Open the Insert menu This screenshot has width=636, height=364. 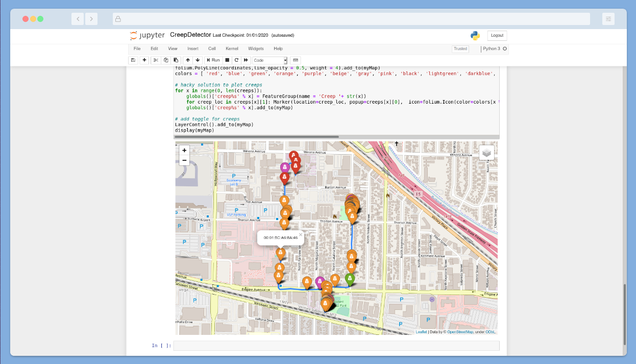tap(193, 48)
